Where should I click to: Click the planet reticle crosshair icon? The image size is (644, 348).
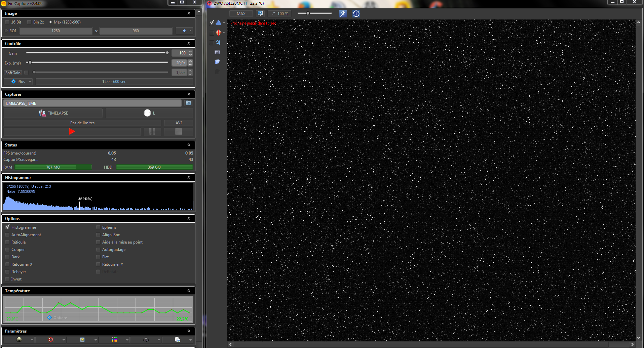[x=218, y=33]
